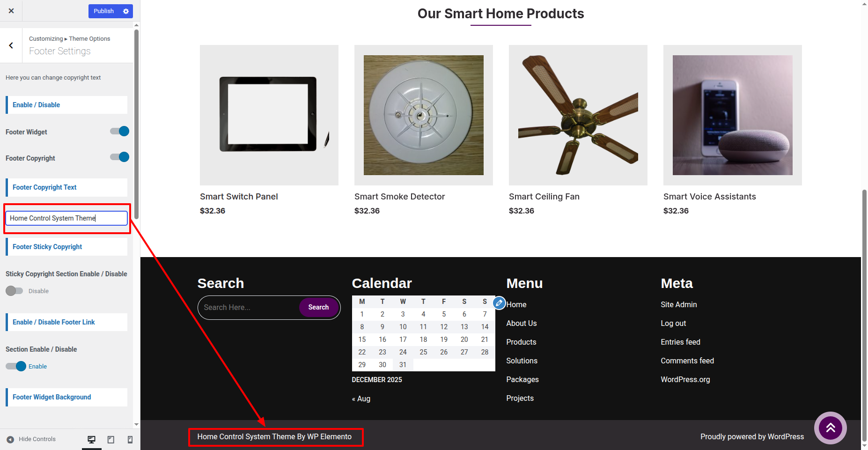Click the footer copyright text input field
Image resolution: width=868 pixels, height=450 pixels.
[x=66, y=218]
